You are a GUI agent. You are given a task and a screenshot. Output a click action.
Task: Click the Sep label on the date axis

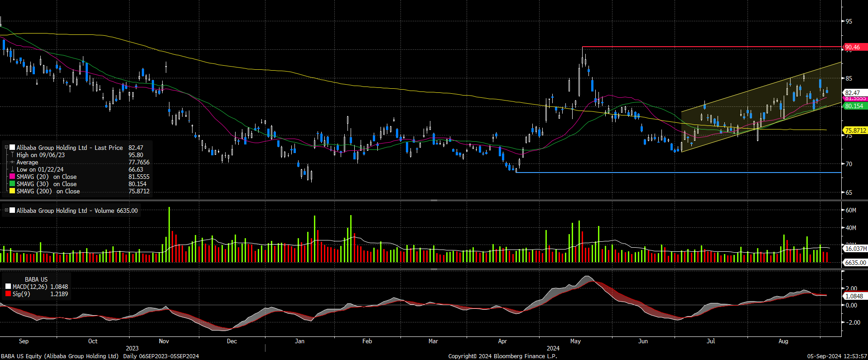click(x=24, y=341)
